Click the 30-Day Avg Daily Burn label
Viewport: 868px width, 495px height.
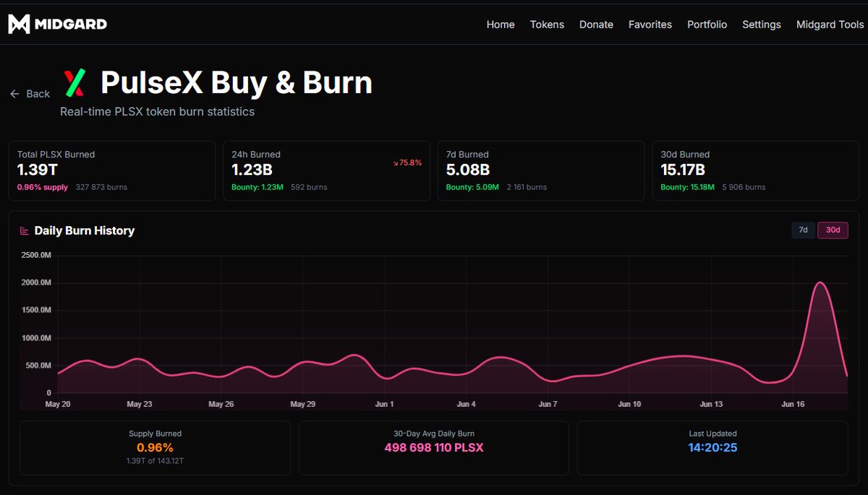click(434, 434)
